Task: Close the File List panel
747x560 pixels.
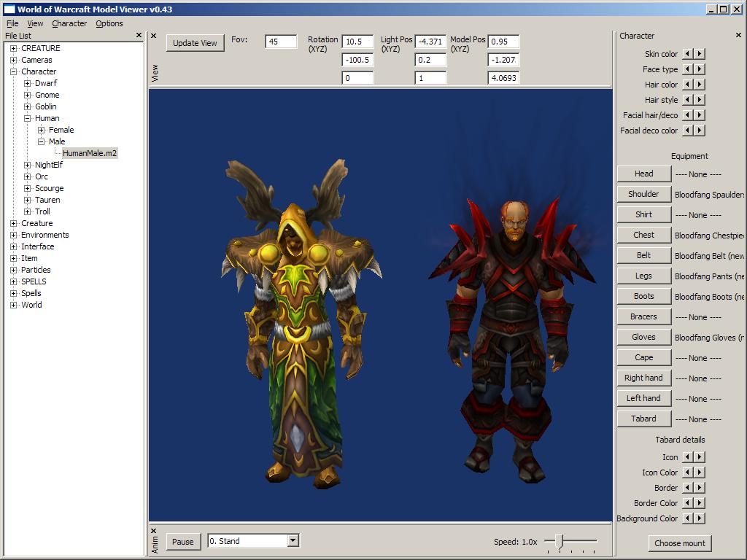Action: 139,35
